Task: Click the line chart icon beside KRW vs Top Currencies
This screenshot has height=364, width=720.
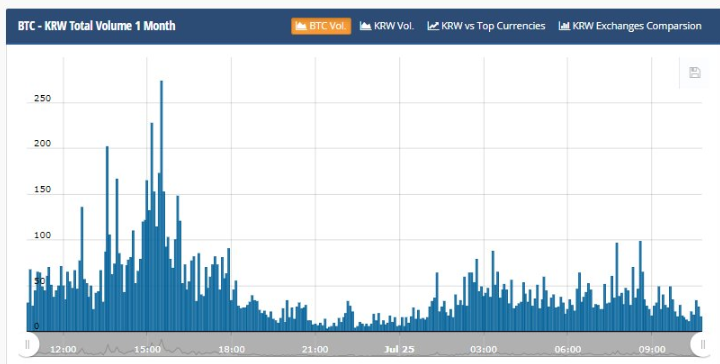Action: [x=433, y=26]
